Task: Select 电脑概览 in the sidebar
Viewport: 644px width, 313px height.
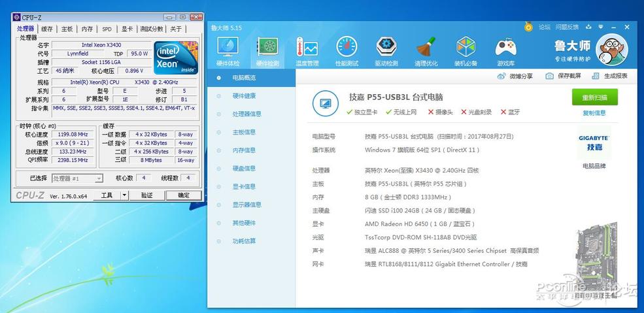Action: (x=251, y=78)
